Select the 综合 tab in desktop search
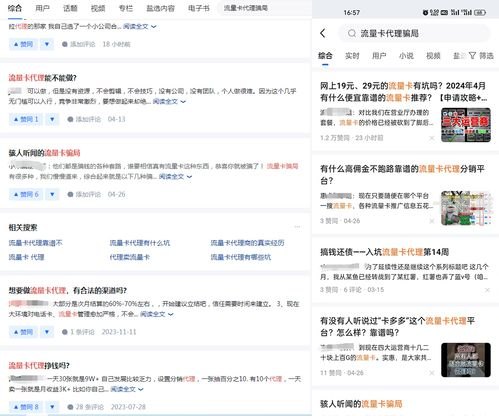 click(x=15, y=8)
